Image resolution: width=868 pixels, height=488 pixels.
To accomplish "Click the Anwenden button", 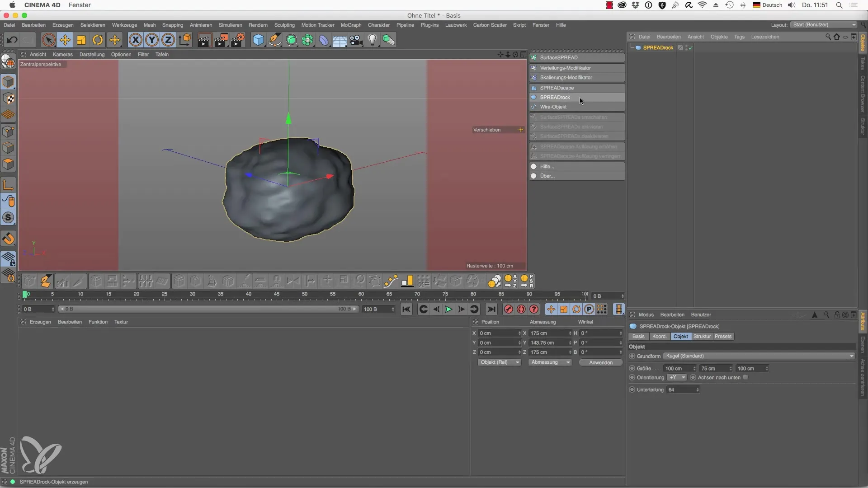I will (x=601, y=362).
